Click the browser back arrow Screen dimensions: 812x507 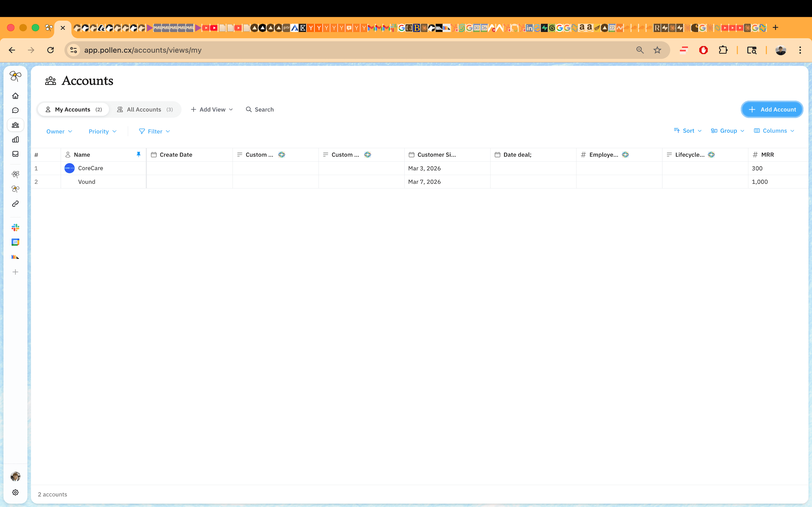coord(12,50)
